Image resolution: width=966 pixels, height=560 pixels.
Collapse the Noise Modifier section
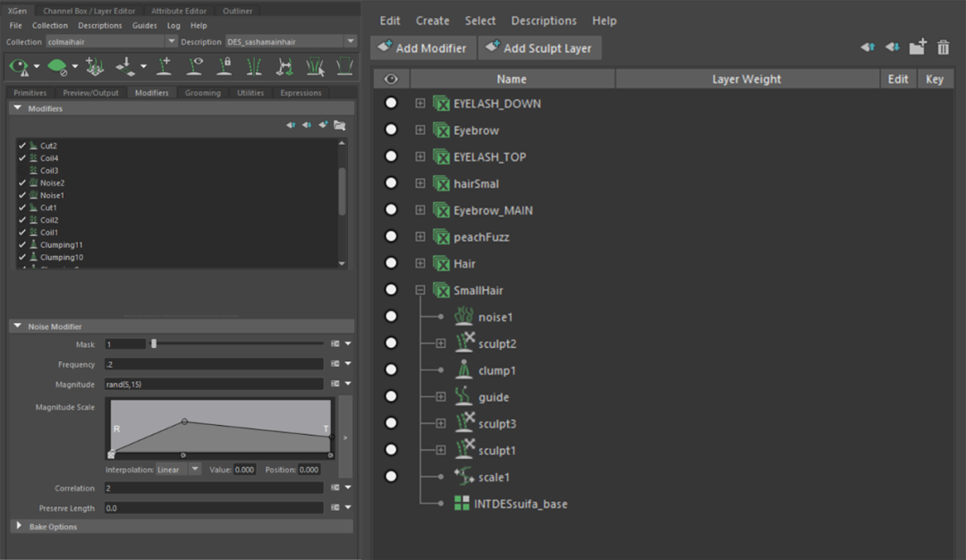(18, 326)
